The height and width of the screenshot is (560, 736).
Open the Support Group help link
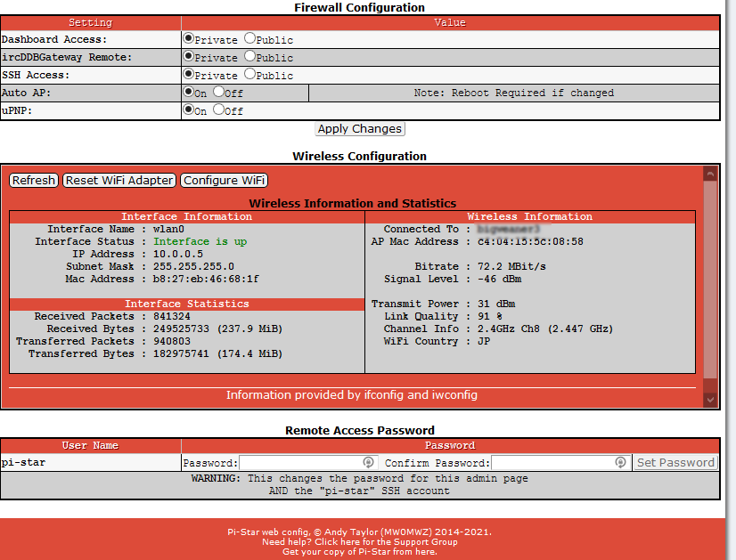click(360, 541)
